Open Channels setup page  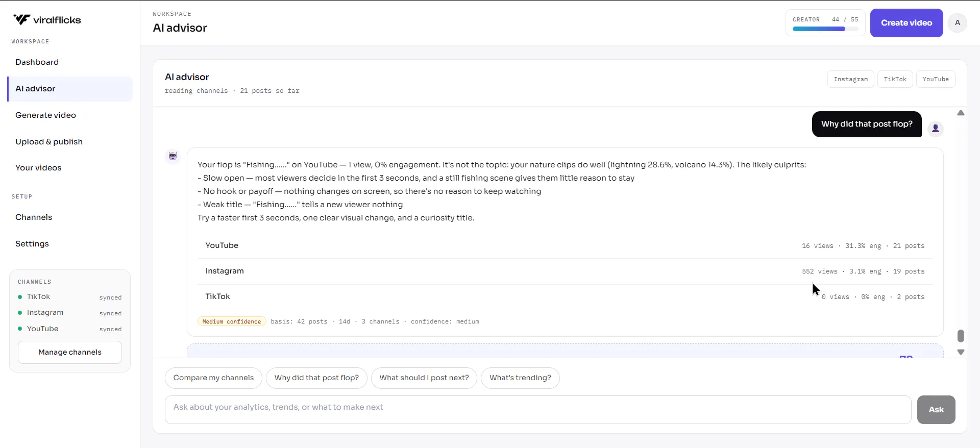coord(70,217)
